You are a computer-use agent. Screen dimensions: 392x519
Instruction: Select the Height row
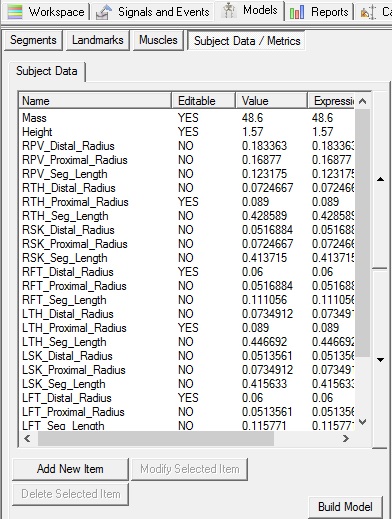point(187,132)
